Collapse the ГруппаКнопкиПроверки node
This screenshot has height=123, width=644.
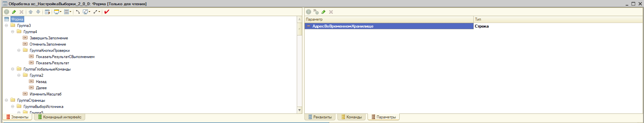(x=19, y=51)
